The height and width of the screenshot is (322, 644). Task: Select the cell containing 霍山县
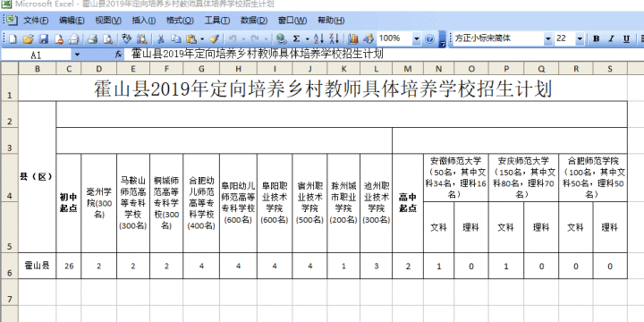tap(38, 266)
